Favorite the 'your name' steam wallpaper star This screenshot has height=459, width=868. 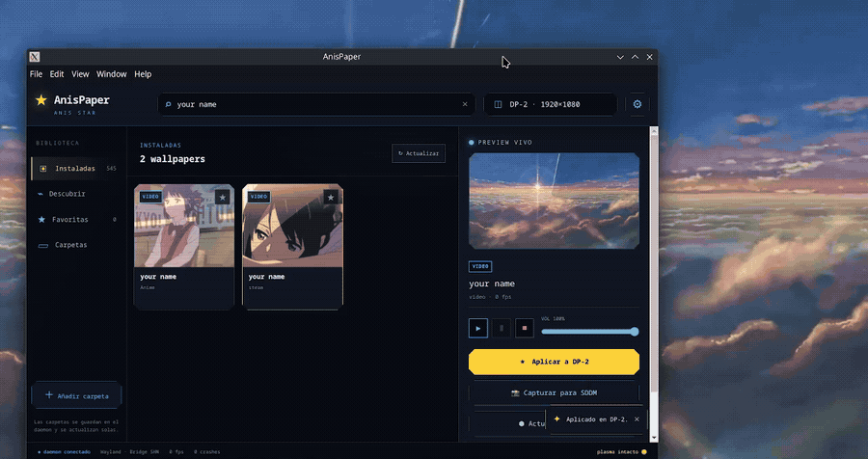(331, 197)
